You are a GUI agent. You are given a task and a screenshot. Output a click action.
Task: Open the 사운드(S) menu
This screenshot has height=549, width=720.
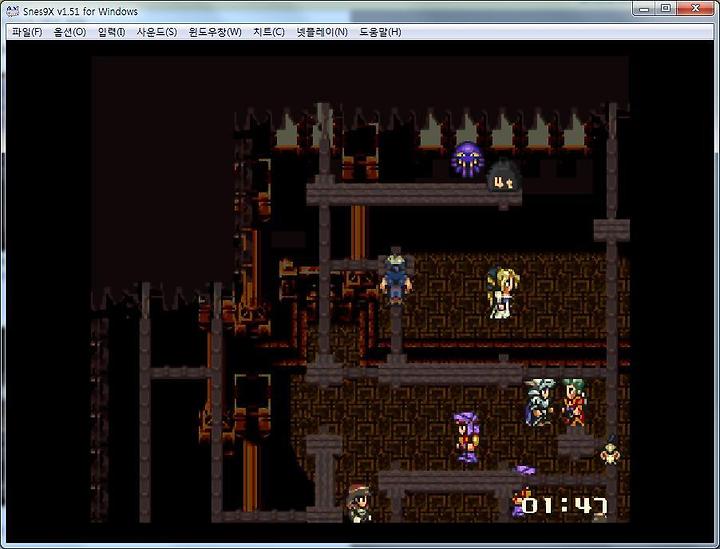[157, 32]
